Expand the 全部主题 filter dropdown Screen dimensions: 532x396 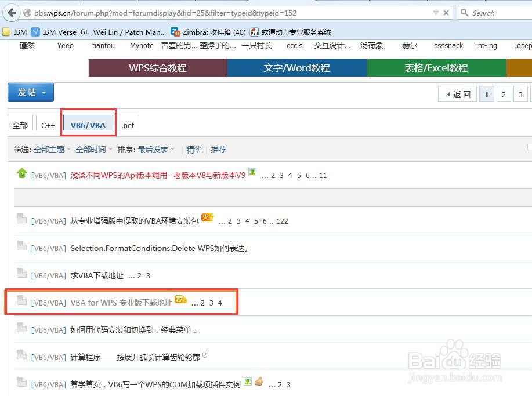pos(52,150)
